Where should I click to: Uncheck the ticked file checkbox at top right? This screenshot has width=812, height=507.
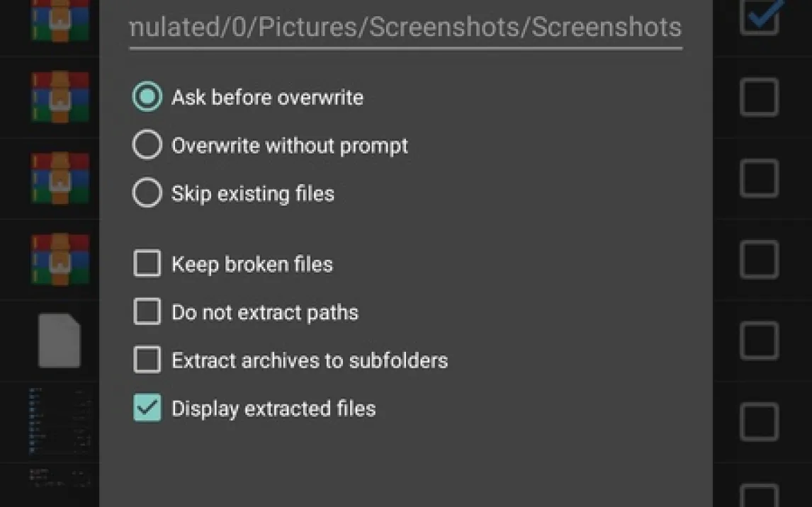[x=759, y=16]
